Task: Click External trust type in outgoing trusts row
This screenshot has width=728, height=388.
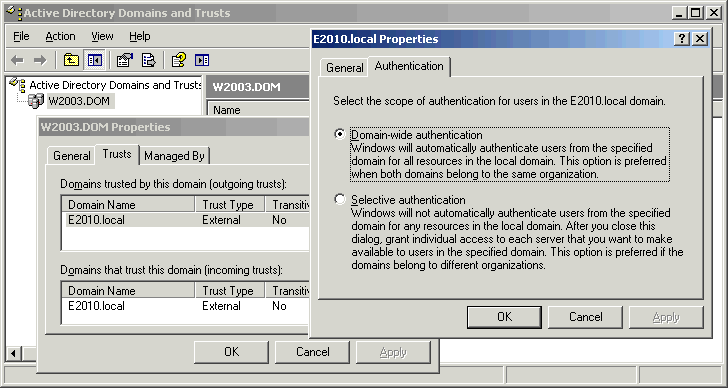Action: (221, 220)
